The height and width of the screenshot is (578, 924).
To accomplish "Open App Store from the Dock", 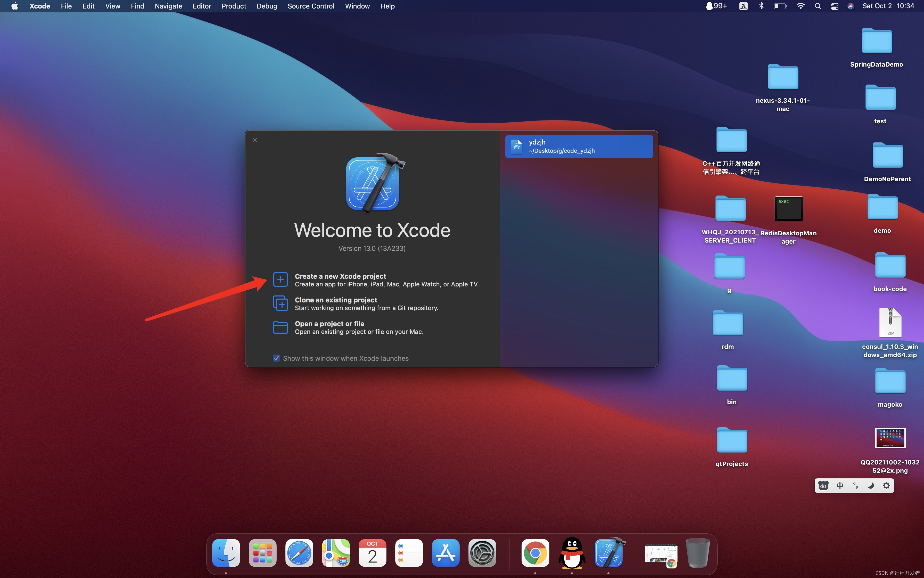I will pos(446,553).
